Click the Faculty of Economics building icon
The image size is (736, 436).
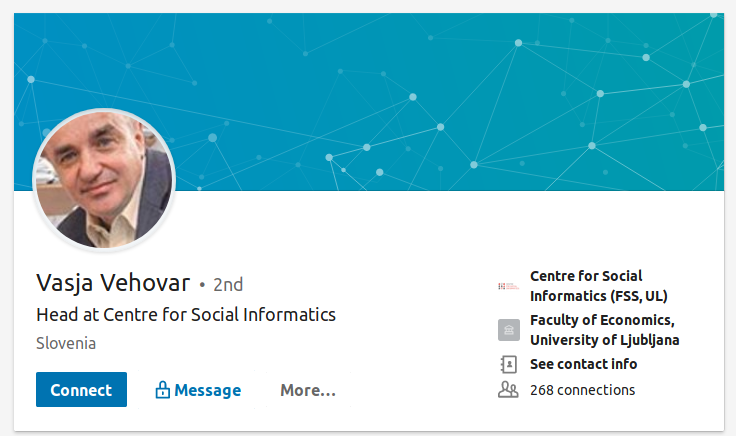click(x=508, y=330)
